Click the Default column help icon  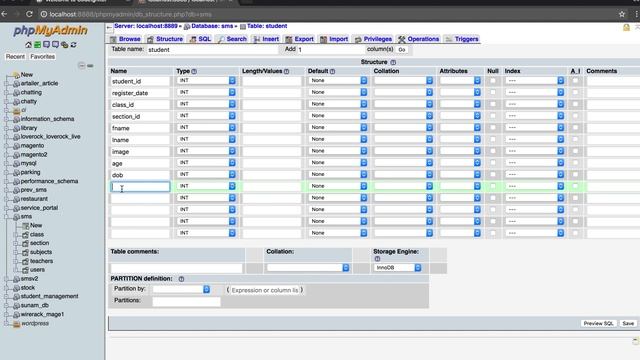(x=333, y=71)
